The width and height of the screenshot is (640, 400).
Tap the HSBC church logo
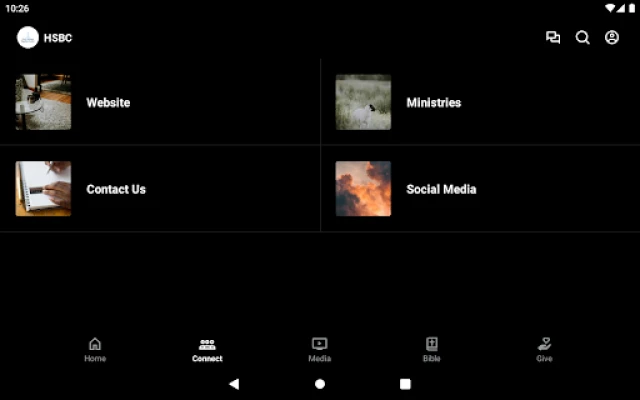point(28,38)
